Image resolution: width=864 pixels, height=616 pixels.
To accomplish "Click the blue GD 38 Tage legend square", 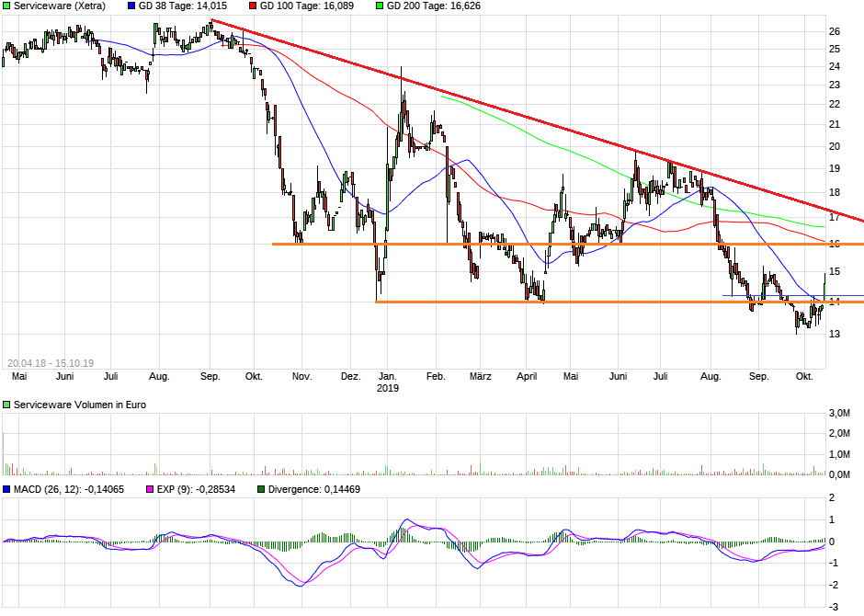I will pyautogui.click(x=131, y=6).
